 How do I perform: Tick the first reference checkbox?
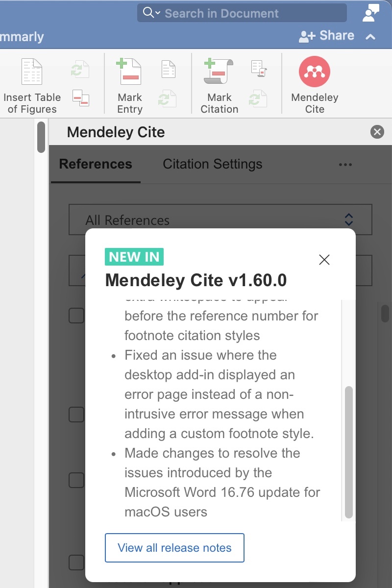(x=76, y=316)
